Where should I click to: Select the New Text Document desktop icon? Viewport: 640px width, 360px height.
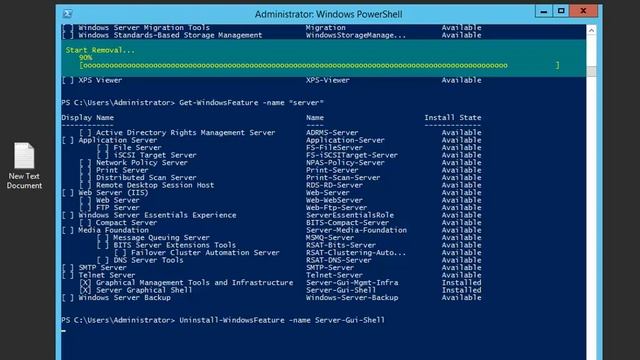tap(24, 166)
